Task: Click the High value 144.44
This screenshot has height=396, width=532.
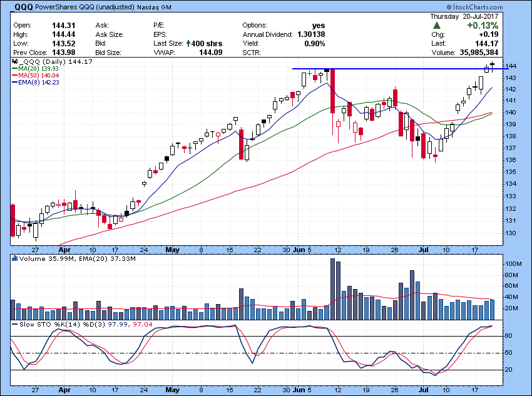Action: point(63,34)
